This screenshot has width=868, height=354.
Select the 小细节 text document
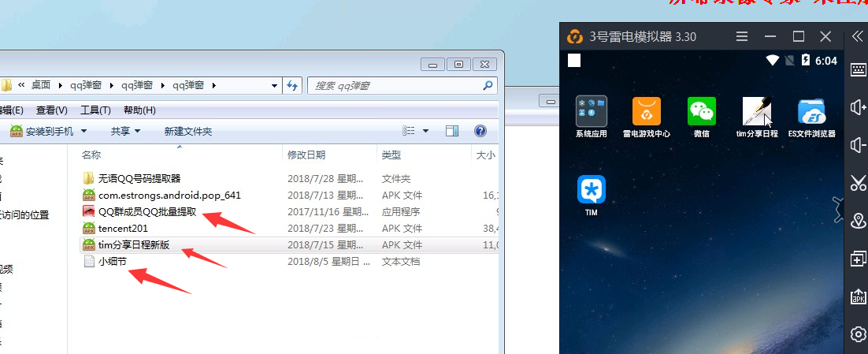[113, 262]
